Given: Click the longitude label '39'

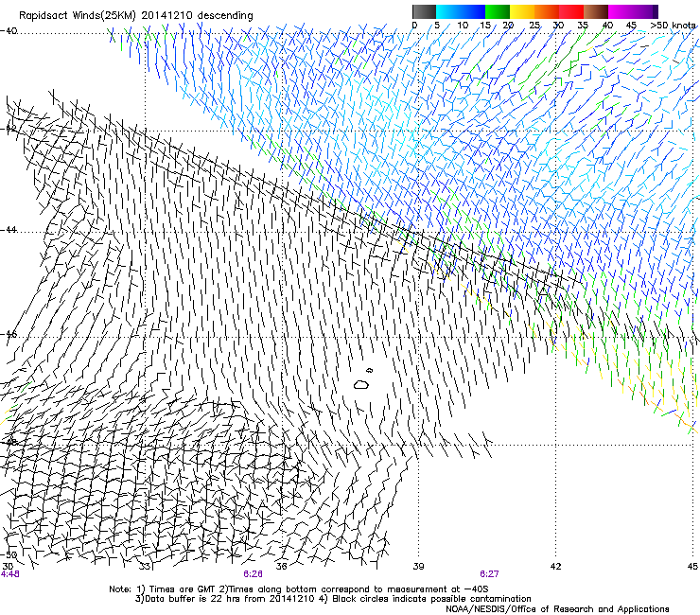Looking at the screenshot, I should tap(418, 567).
